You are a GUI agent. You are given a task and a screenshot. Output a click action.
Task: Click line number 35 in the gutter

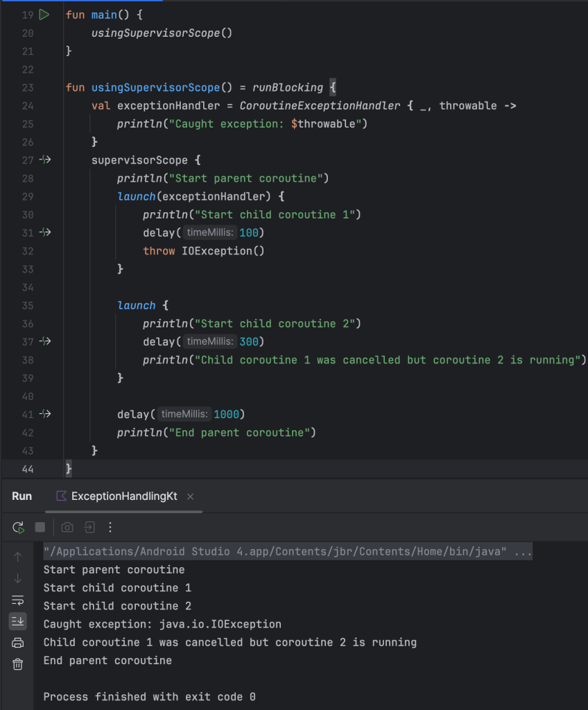click(x=28, y=305)
